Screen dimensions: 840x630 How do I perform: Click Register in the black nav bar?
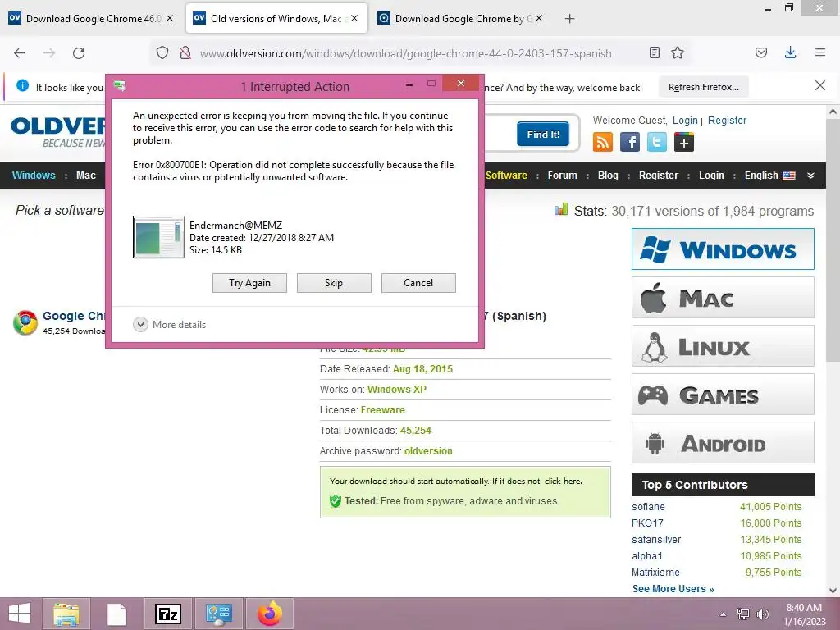659,176
